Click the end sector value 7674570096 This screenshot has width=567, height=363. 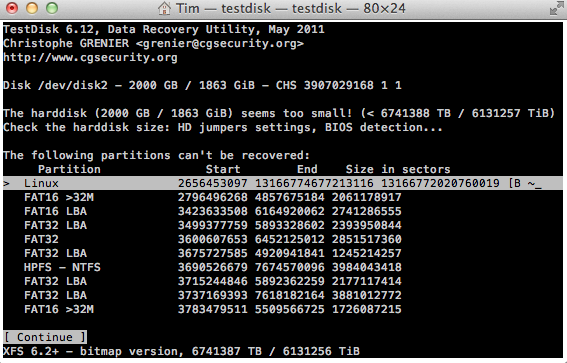[x=290, y=267]
